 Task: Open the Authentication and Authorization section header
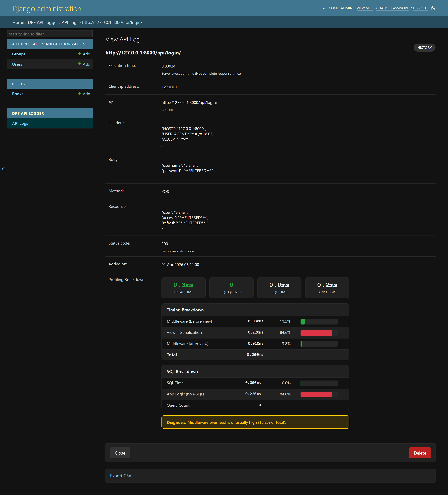pyautogui.click(x=49, y=44)
